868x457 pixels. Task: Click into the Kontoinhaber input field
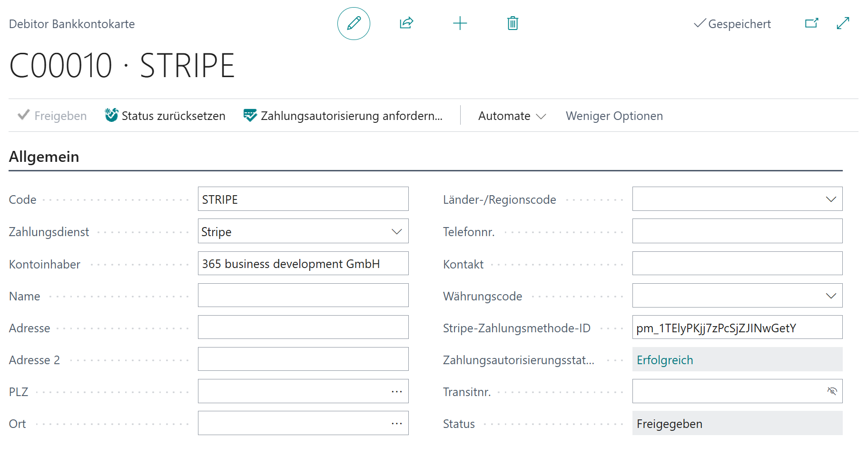coord(303,264)
